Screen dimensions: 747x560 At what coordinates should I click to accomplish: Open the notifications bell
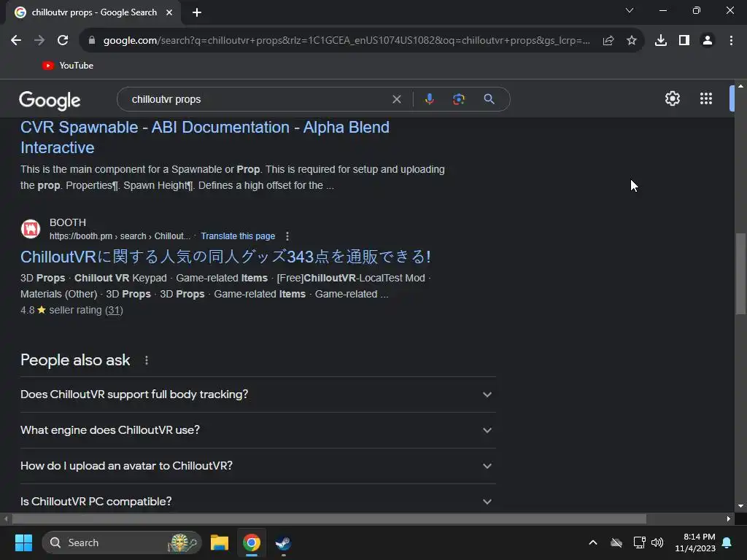click(x=727, y=542)
